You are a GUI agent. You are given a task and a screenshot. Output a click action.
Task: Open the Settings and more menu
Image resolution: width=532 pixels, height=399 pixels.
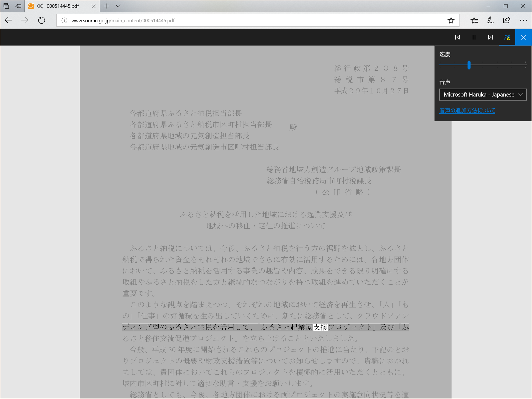click(x=524, y=20)
